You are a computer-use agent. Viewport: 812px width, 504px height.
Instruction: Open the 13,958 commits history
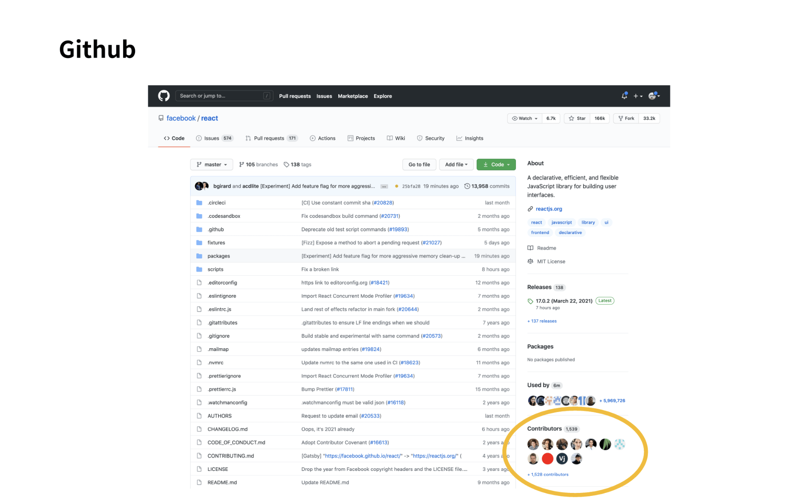coord(487,186)
